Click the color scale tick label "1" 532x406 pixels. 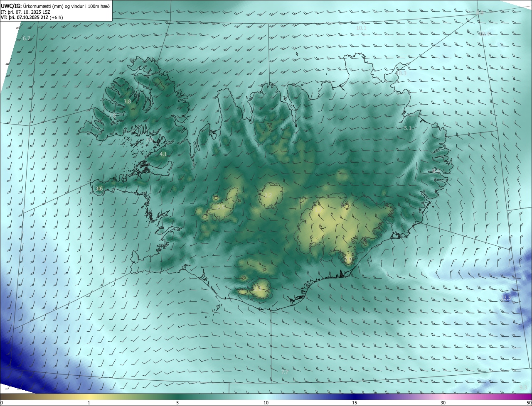89,403
